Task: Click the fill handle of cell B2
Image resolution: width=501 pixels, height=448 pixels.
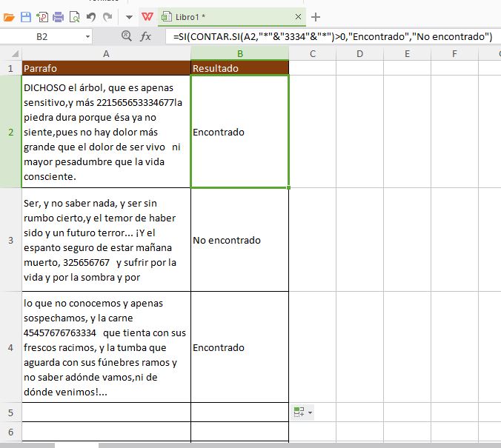Action: pos(288,188)
